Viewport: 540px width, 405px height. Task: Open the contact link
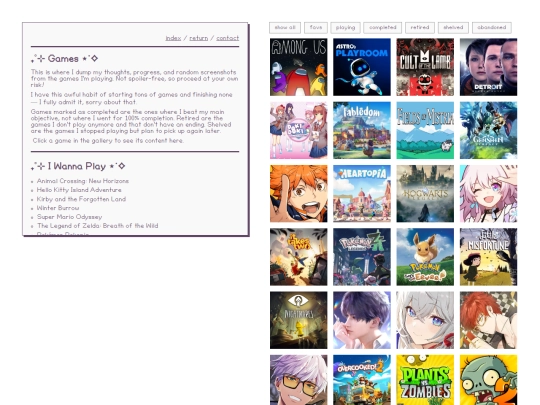click(228, 38)
